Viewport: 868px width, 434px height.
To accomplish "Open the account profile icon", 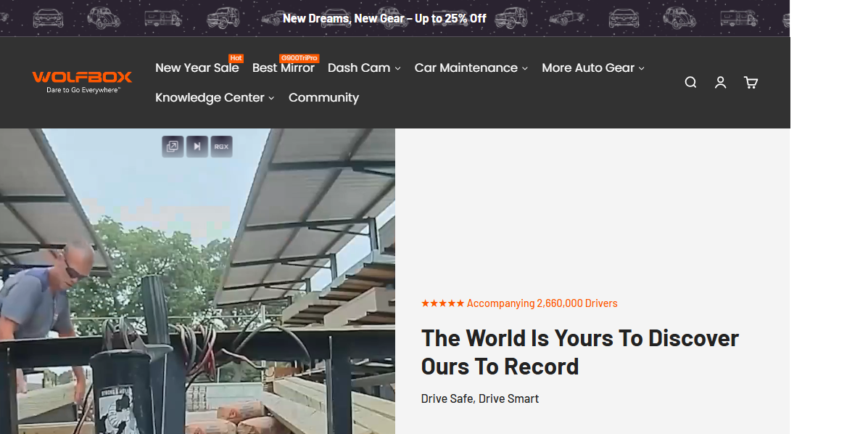I will pos(720,83).
